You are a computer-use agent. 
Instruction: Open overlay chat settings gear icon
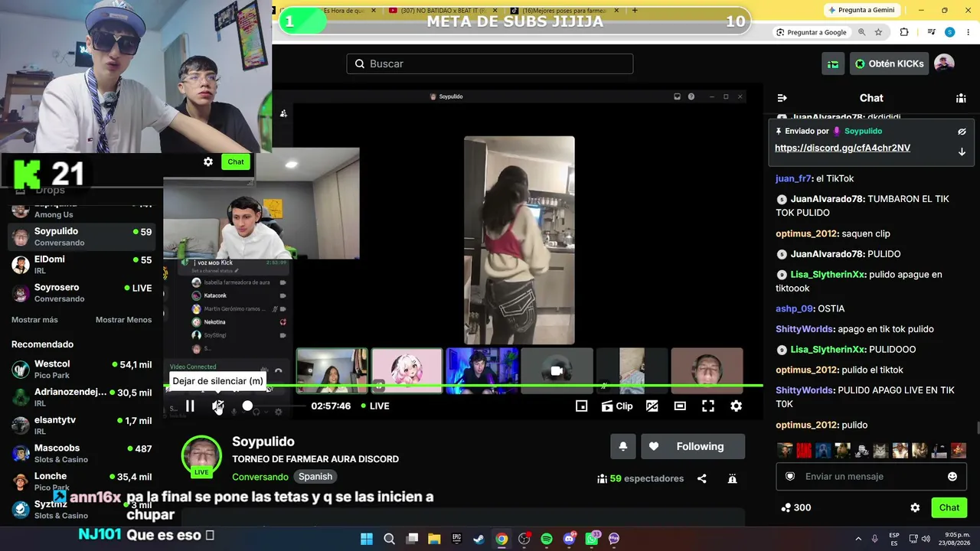[208, 161]
